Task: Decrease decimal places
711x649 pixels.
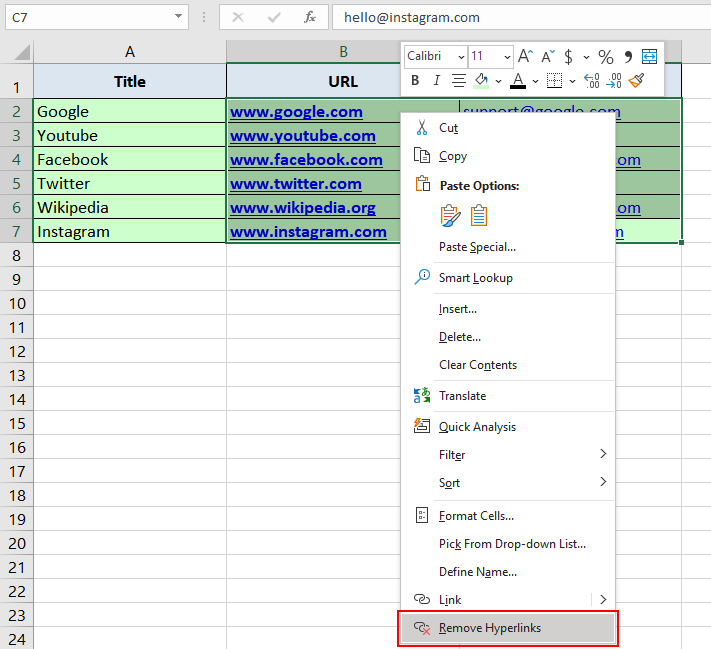Action: (614, 81)
